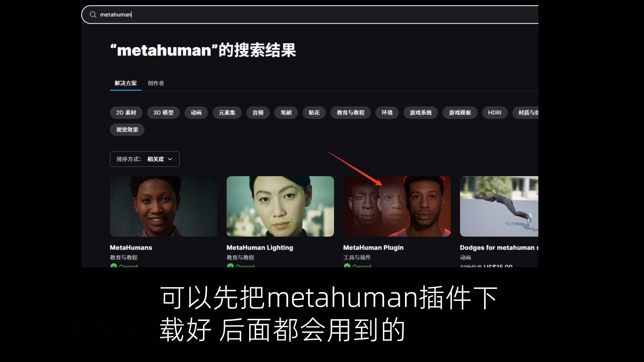Open the Dodges for metahuman thumbnail
The width and height of the screenshot is (644, 362).
point(499,206)
